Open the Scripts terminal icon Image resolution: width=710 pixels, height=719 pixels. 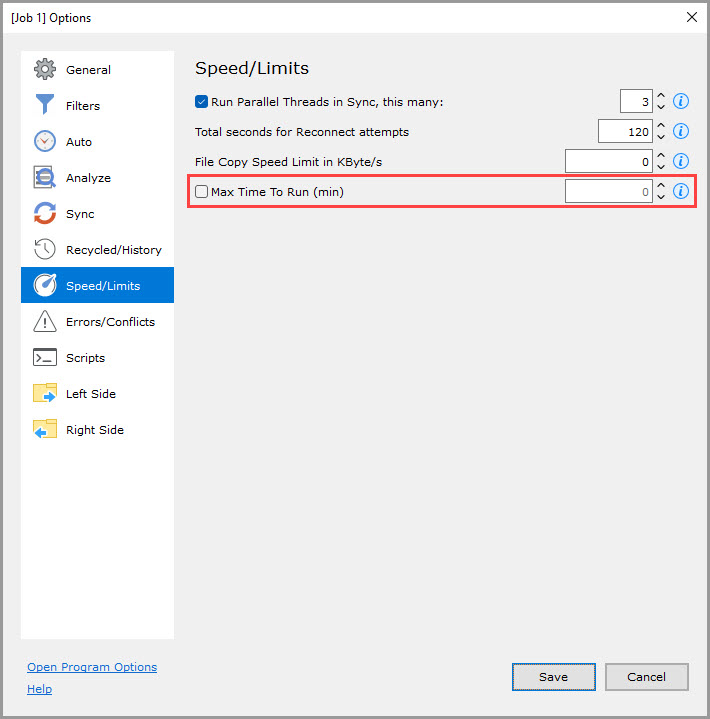[45, 358]
